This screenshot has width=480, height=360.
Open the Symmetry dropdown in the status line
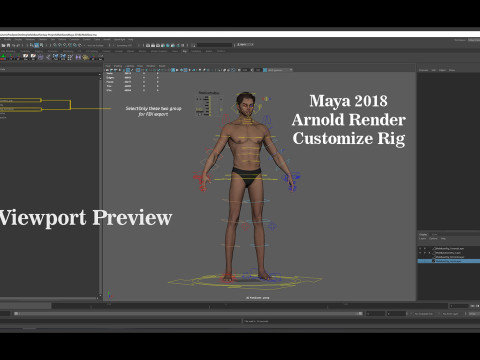pyautogui.click(x=124, y=45)
